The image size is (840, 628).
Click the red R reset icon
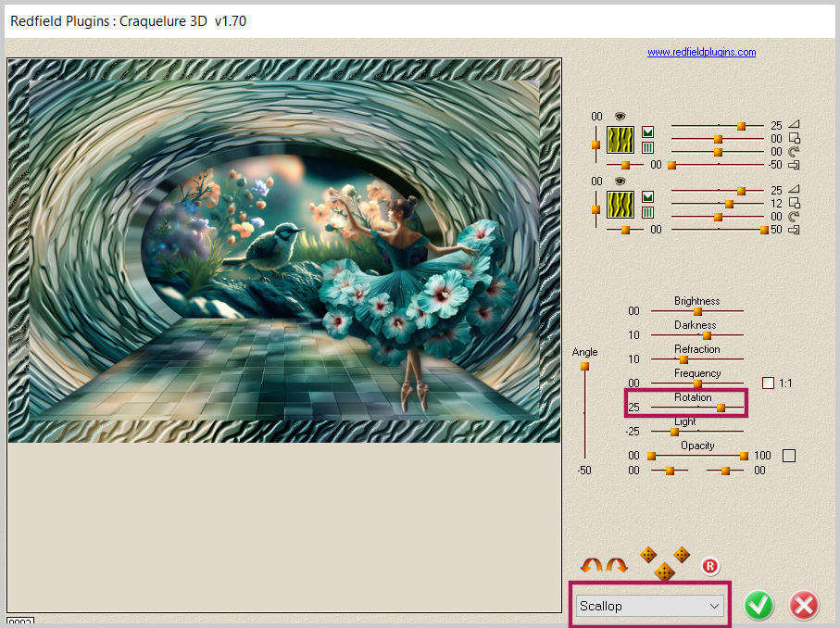click(x=710, y=566)
